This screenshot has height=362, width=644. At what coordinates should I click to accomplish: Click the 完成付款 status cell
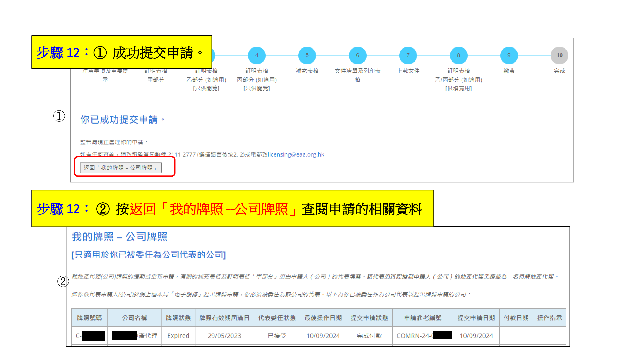(x=369, y=335)
